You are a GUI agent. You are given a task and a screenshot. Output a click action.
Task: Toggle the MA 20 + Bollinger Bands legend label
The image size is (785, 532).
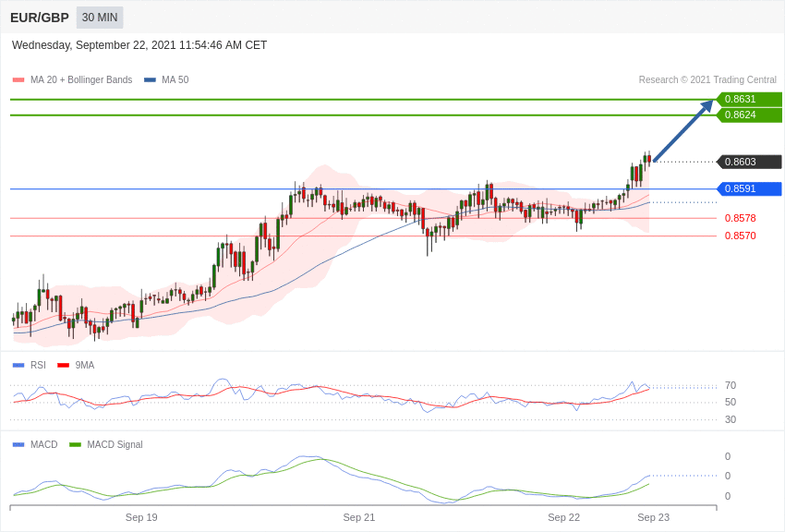81,80
